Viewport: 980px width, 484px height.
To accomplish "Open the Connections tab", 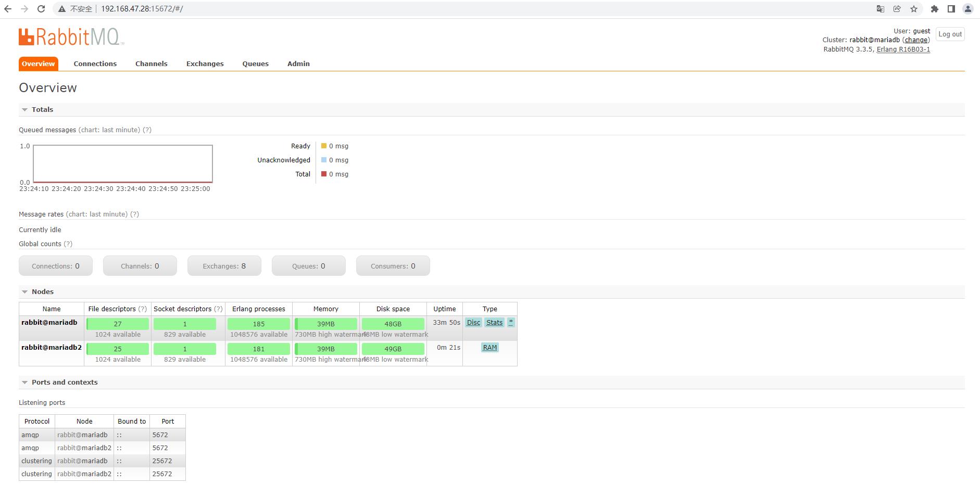I will click(95, 63).
